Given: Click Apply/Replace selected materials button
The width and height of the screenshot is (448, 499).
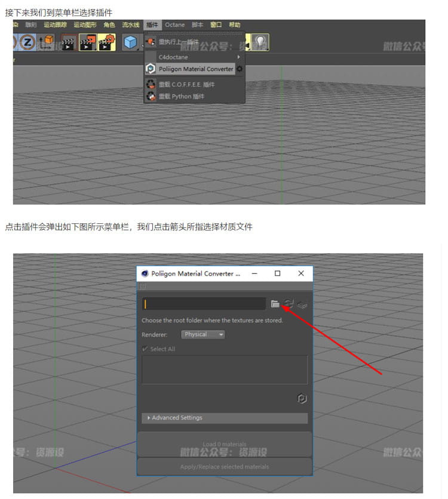Looking at the screenshot, I should pyautogui.click(x=224, y=467).
